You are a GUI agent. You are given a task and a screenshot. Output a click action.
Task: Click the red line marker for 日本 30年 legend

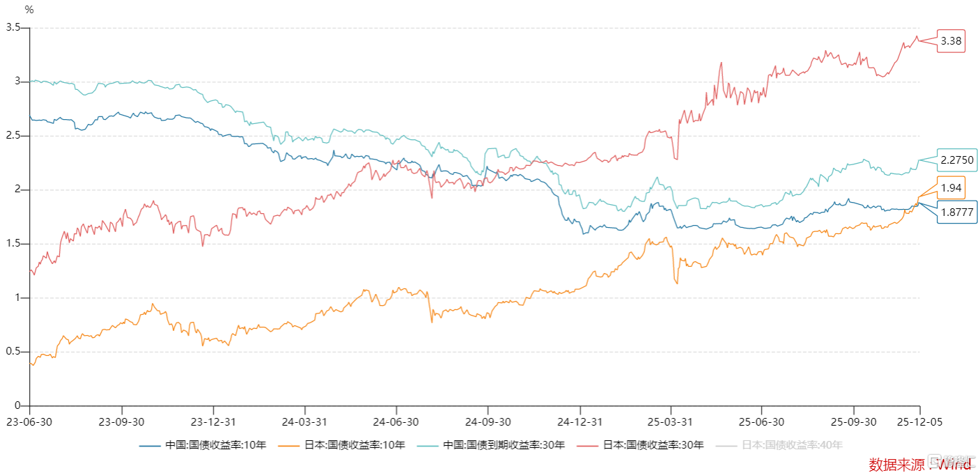[x=588, y=444]
